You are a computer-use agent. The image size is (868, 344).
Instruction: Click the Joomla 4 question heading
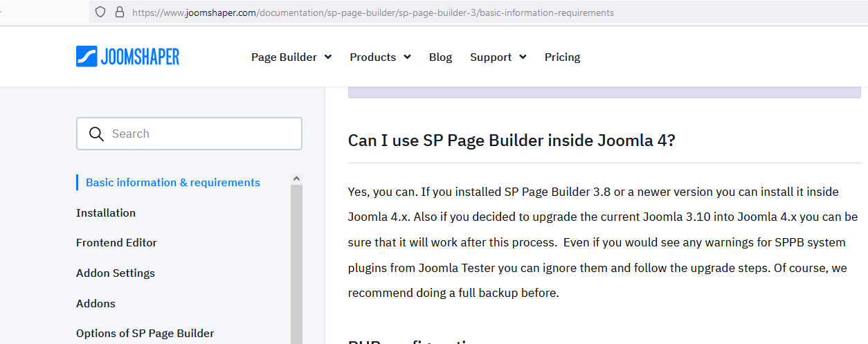(511, 141)
